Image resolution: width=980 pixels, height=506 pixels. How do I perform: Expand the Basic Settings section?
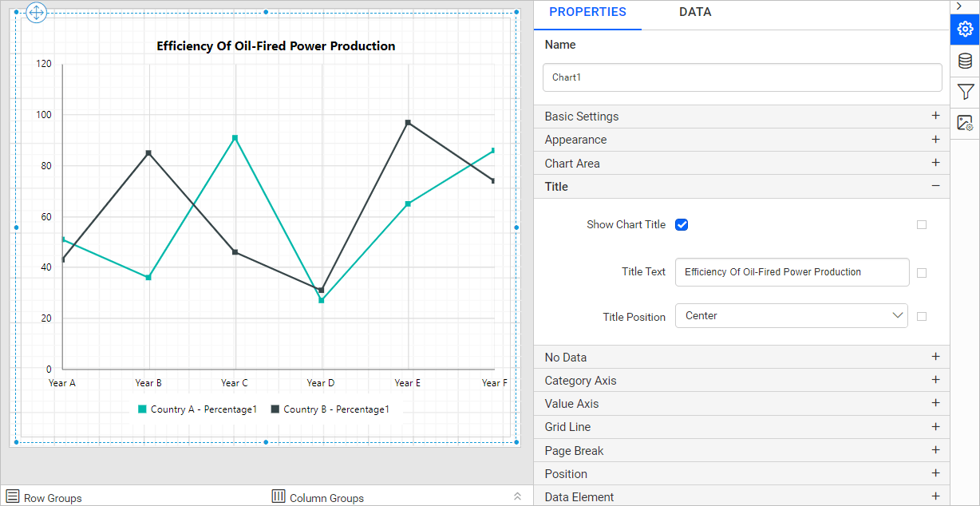[935, 116]
